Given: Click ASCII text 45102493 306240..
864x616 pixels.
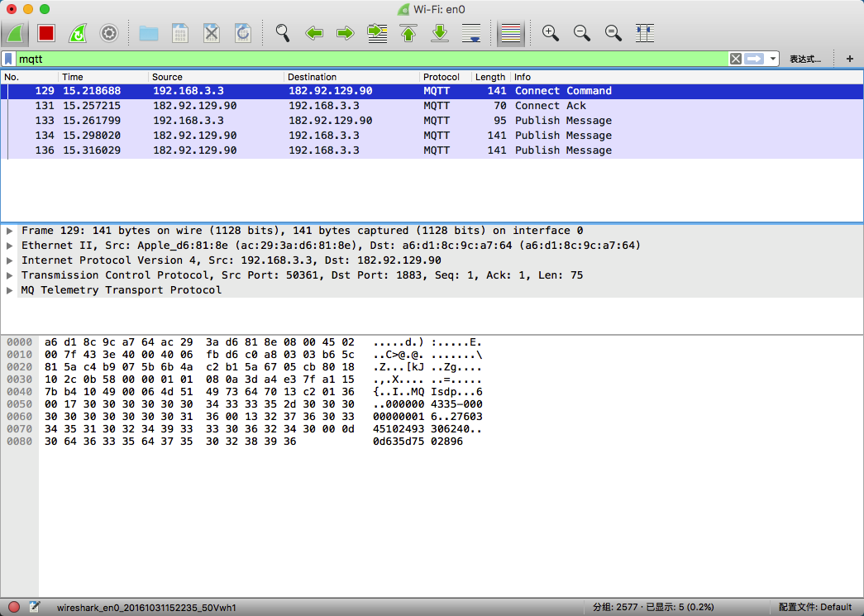Looking at the screenshot, I should coord(422,429).
